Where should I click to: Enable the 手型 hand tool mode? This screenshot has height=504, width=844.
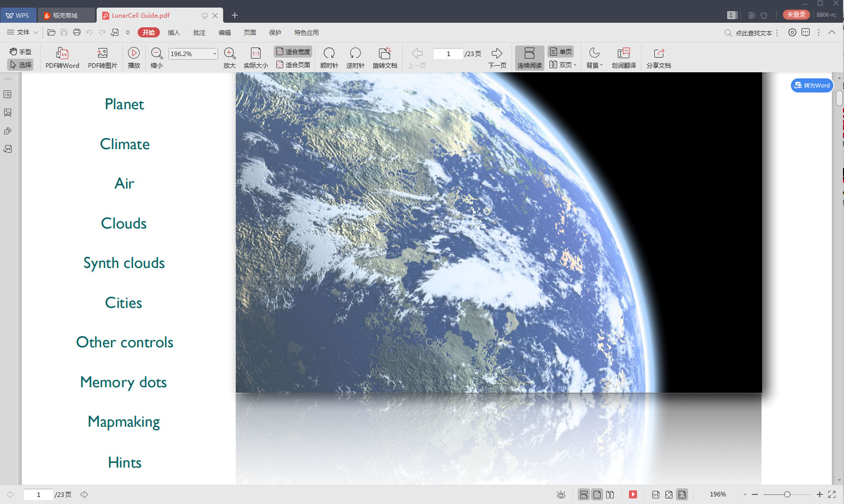point(20,52)
